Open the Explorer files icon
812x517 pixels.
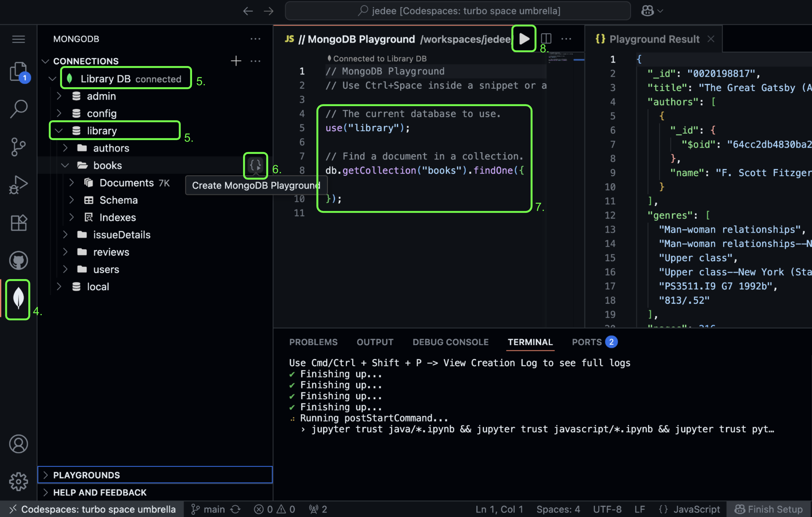(18, 72)
